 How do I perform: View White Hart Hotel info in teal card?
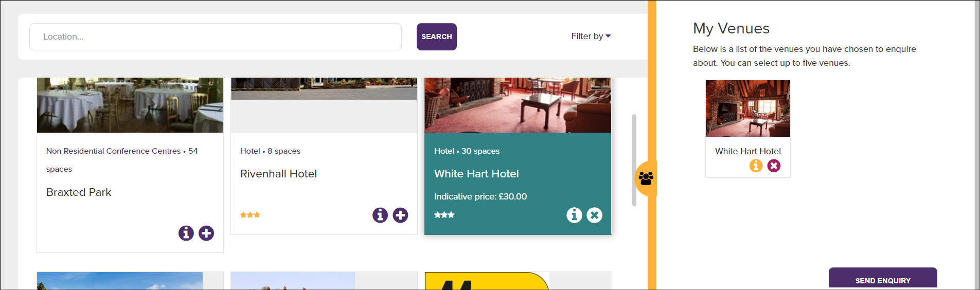[x=574, y=215]
